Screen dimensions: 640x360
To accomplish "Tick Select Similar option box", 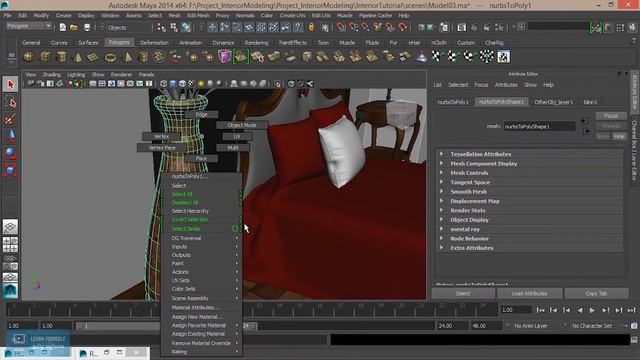I will tap(235, 229).
